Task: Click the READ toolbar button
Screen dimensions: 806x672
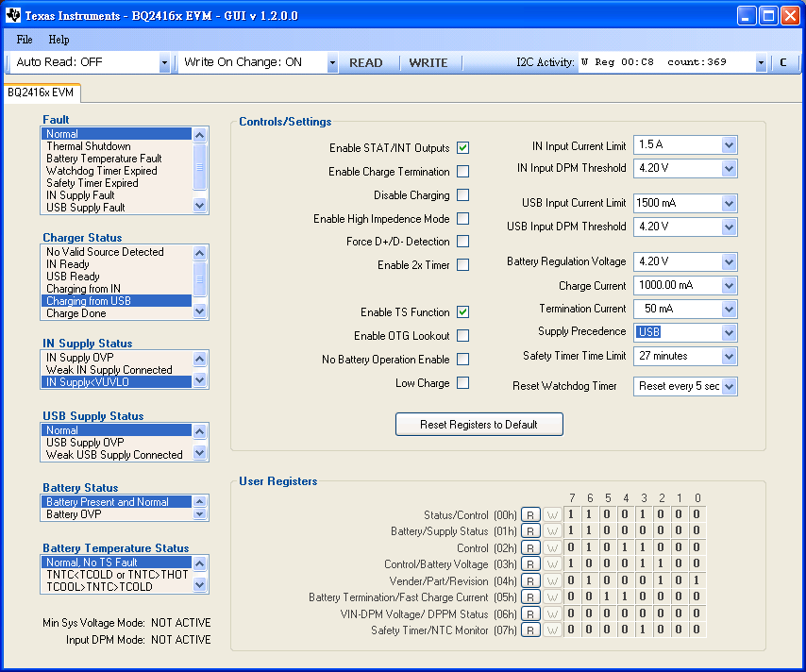Action: point(366,62)
